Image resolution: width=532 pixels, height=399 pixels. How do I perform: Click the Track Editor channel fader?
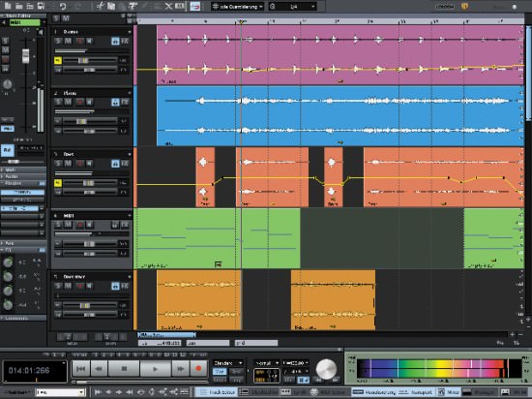coord(25,56)
